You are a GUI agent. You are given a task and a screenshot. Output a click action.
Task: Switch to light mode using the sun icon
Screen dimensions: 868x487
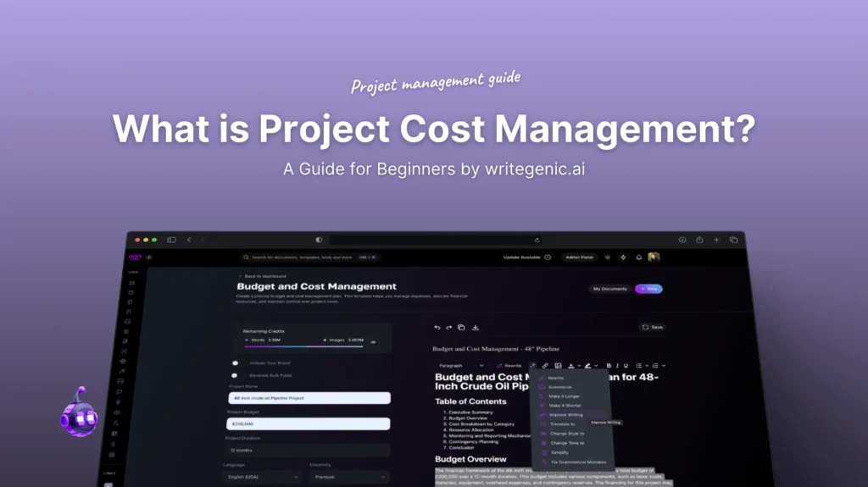tap(607, 257)
